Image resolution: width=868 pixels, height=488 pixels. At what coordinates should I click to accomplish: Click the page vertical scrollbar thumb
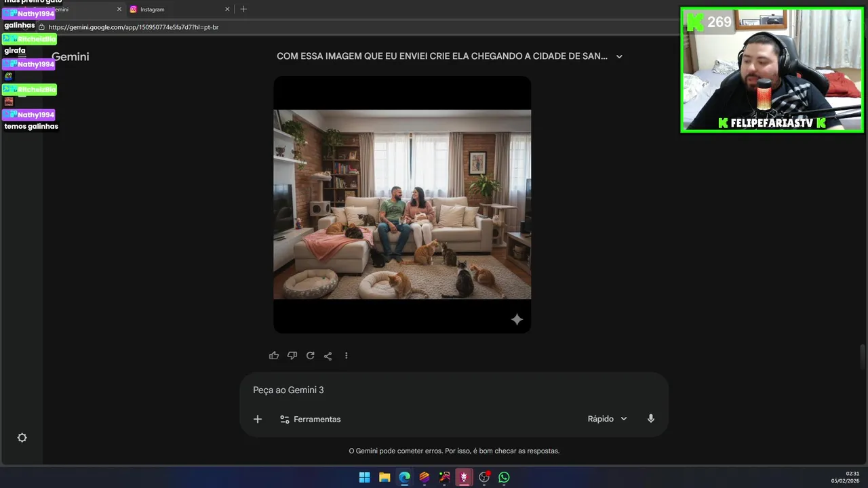click(x=863, y=357)
